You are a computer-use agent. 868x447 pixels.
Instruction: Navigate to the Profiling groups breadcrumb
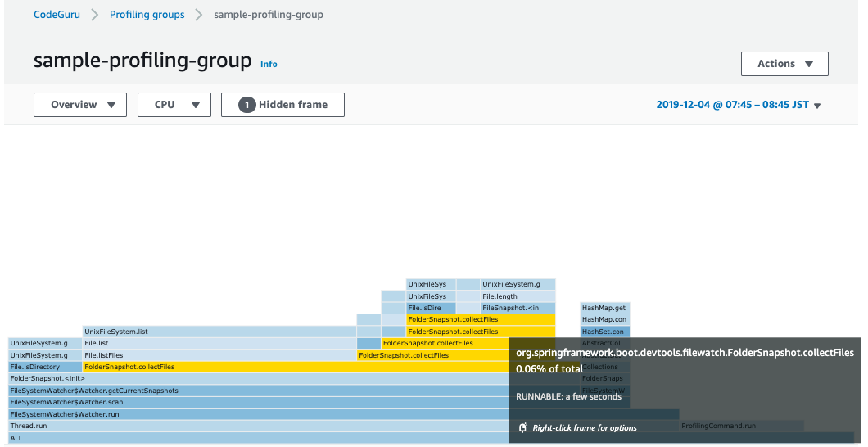(x=147, y=15)
